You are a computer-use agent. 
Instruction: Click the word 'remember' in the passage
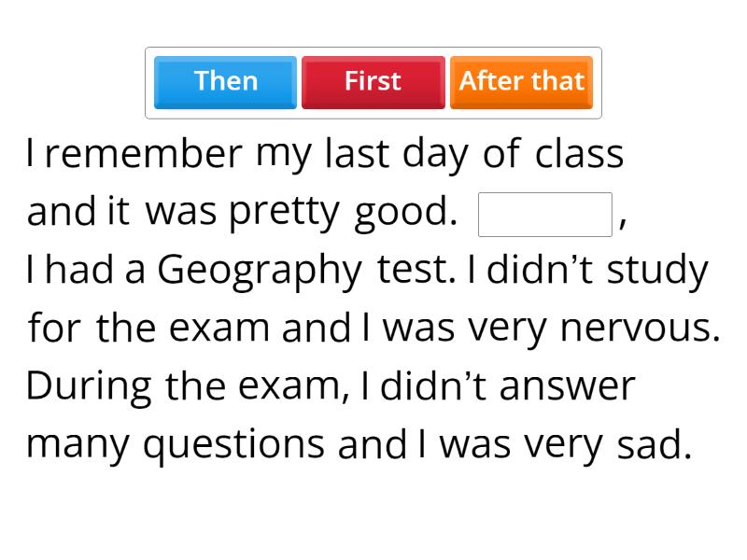click(143, 155)
